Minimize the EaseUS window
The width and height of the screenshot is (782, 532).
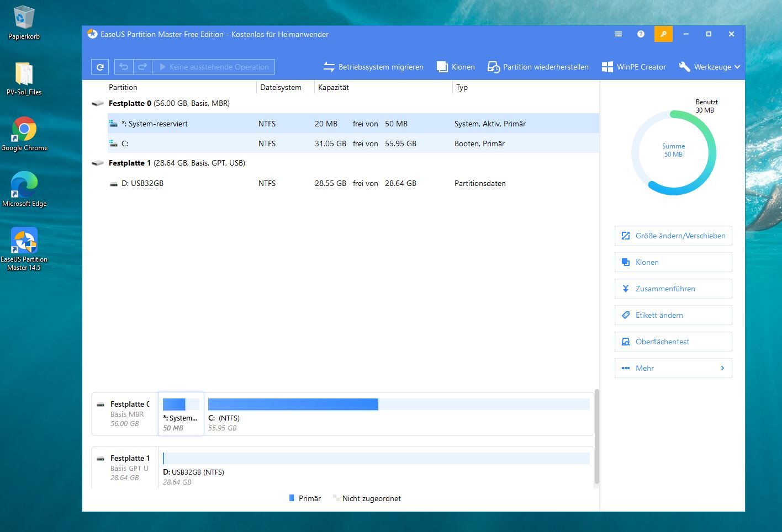(686, 34)
